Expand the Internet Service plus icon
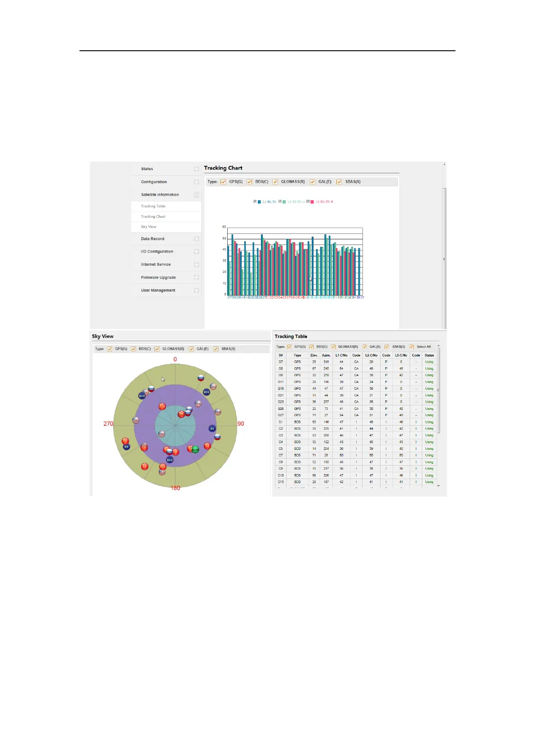535x756 pixels. click(x=196, y=264)
